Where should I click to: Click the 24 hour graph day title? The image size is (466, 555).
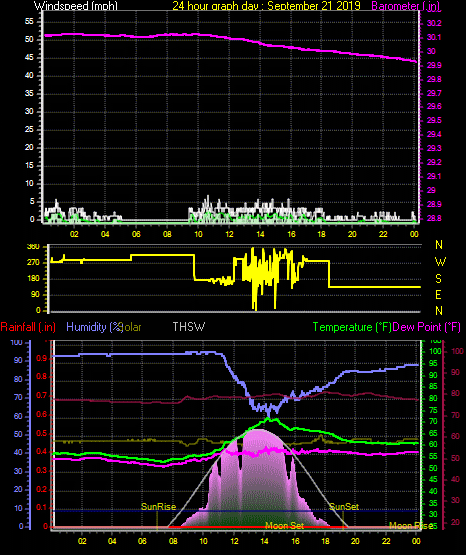266,6
